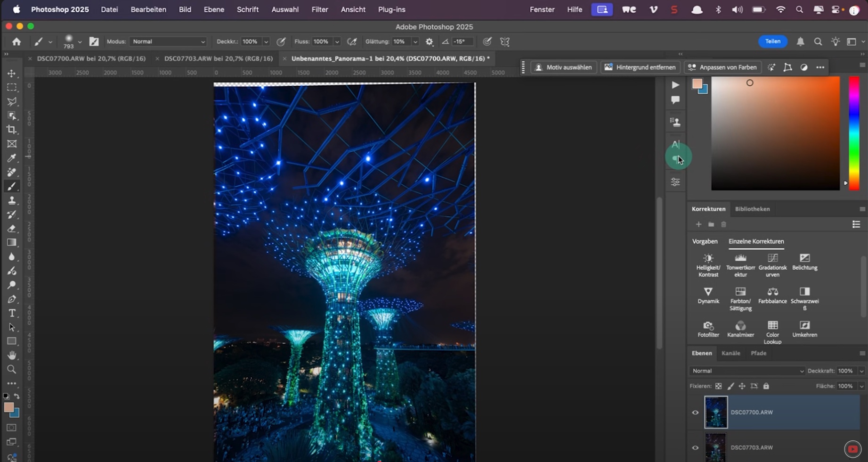Open the layer Fläche fill dropdown
Screen dimensions: 868x462
tap(861, 386)
